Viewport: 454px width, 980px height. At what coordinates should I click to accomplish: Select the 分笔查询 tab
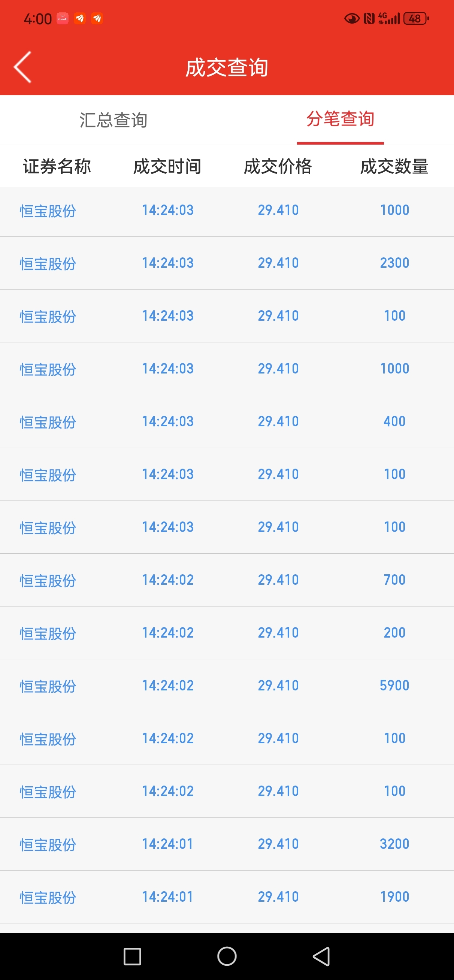[x=340, y=119]
